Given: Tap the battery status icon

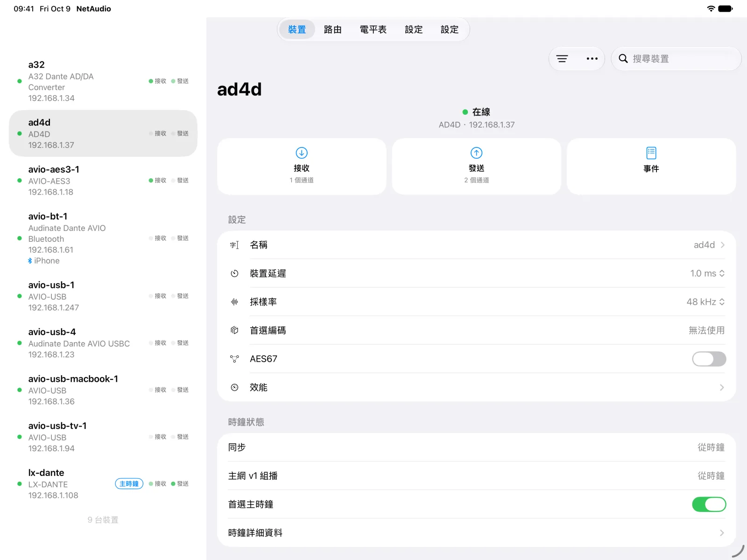Looking at the screenshot, I should click(726, 8).
